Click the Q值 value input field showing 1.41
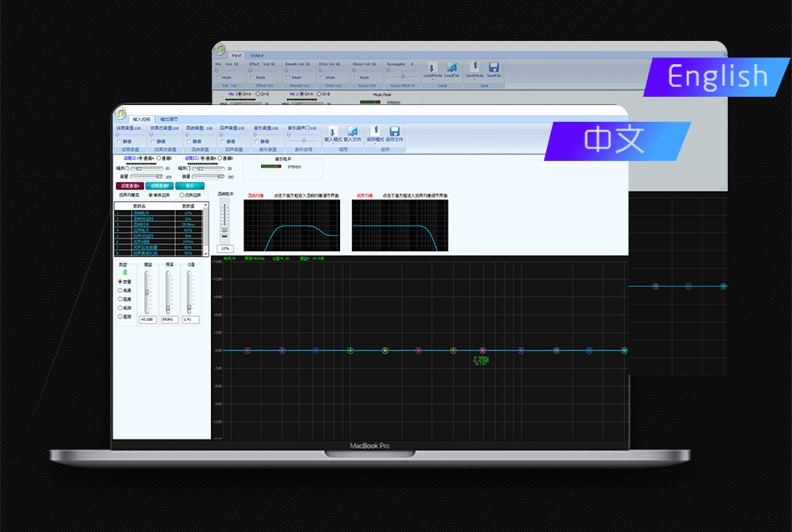 [x=191, y=319]
